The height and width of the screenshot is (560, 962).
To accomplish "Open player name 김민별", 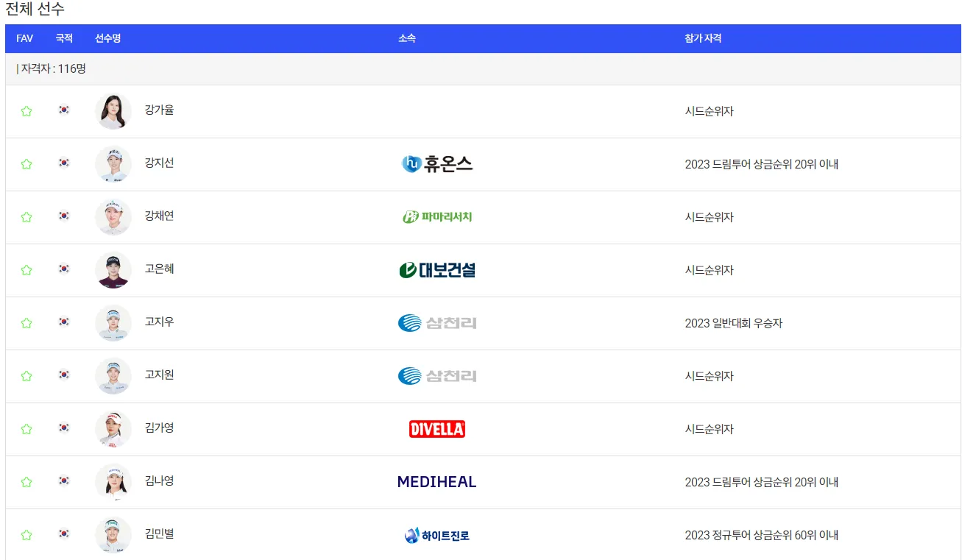I will pyautogui.click(x=160, y=534).
